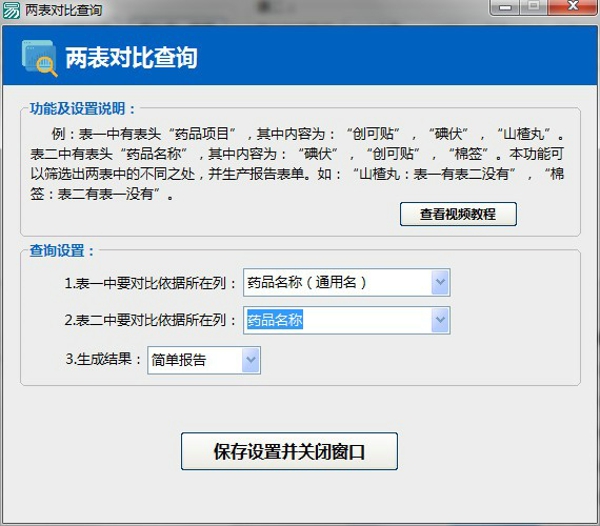Close the 两表对比查询 window
600x526 pixels.
point(573,7)
